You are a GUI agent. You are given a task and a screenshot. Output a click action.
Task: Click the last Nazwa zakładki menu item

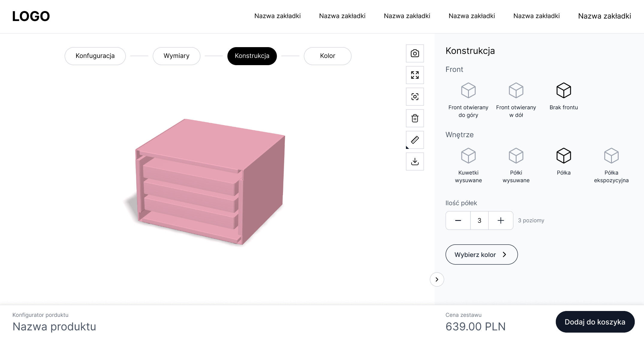click(604, 16)
